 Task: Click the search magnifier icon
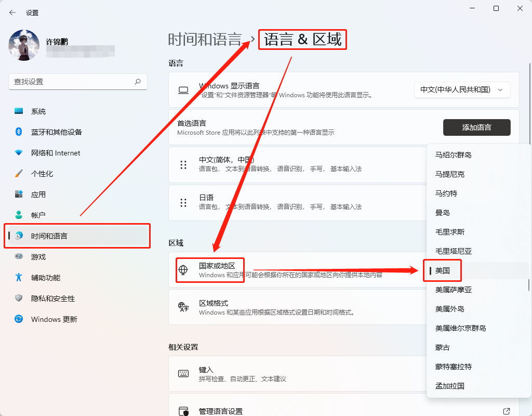tap(138, 82)
